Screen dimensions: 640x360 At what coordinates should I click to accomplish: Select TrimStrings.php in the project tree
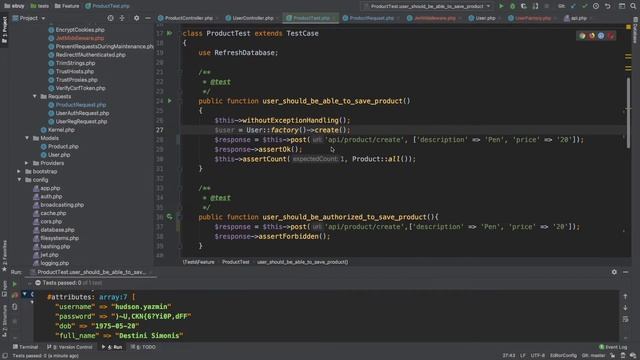click(75, 63)
